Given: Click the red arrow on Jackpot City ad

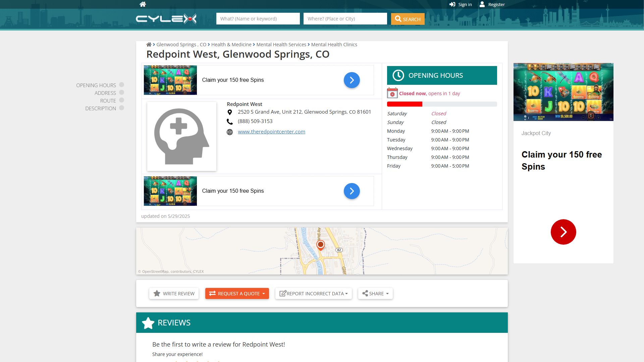Looking at the screenshot, I should (563, 232).
